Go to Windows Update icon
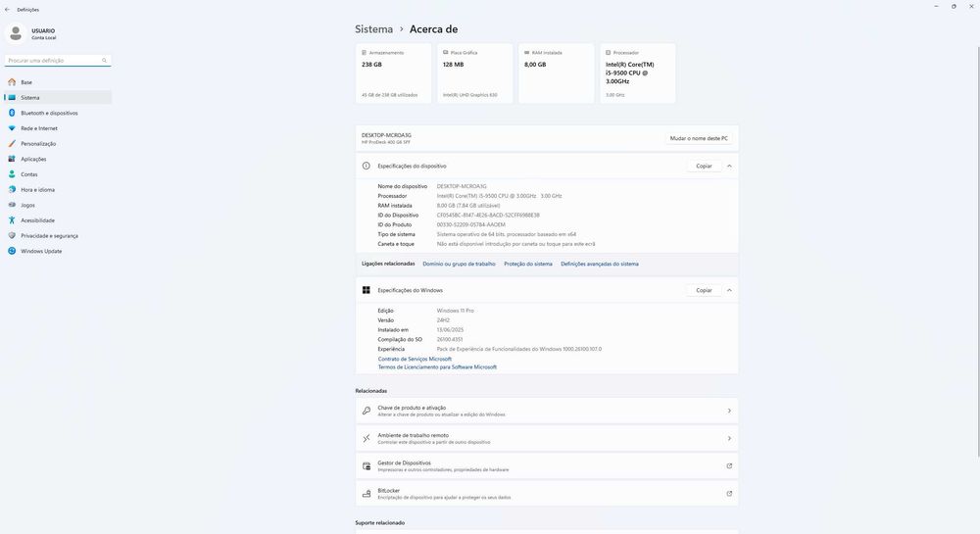This screenshot has width=980, height=534. [12, 251]
